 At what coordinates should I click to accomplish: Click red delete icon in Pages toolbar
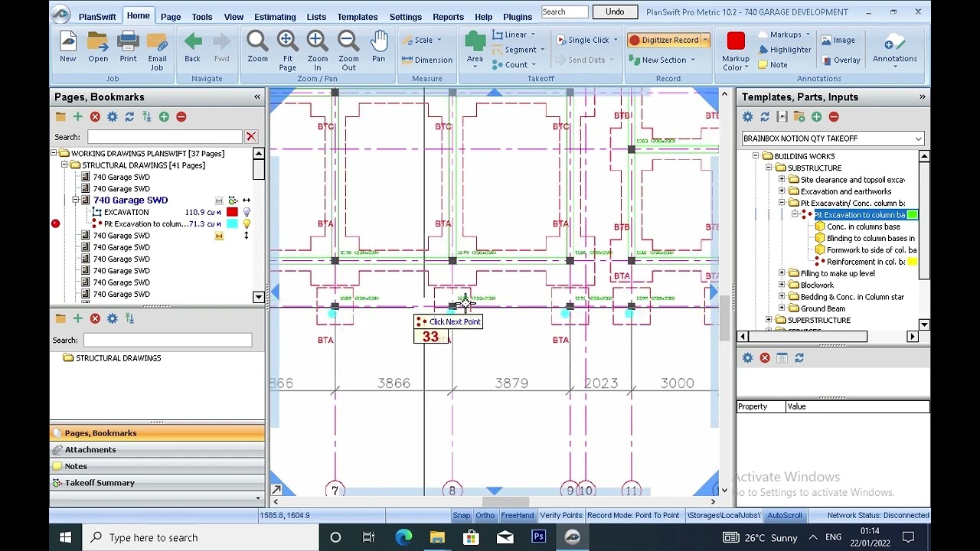click(95, 117)
